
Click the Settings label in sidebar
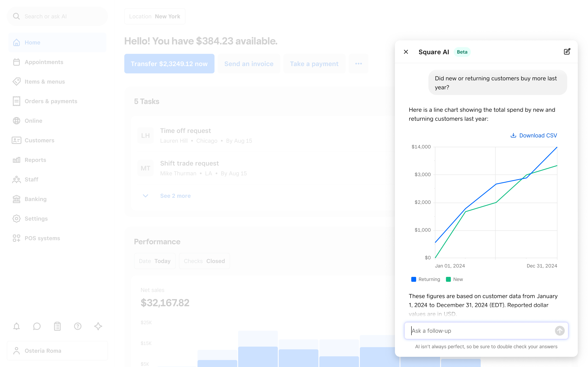36,218
